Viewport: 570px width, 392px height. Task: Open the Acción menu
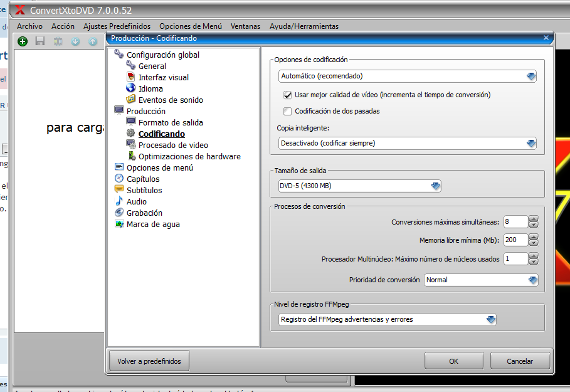pos(63,26)
